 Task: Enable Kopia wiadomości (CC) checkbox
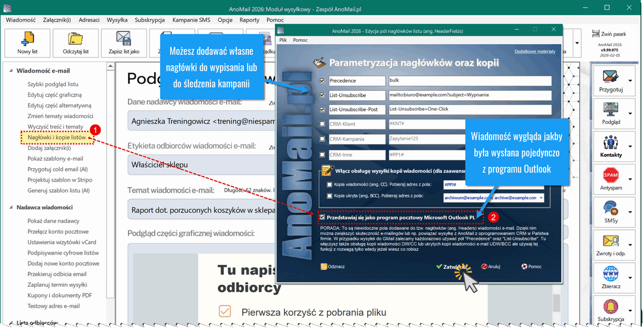point(329,184)
